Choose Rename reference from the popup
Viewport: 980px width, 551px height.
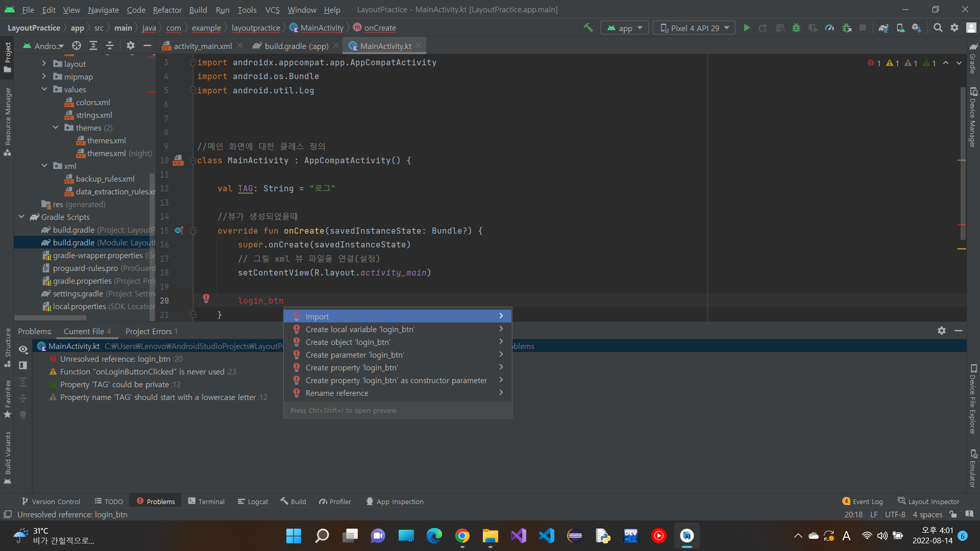(337, 393)
